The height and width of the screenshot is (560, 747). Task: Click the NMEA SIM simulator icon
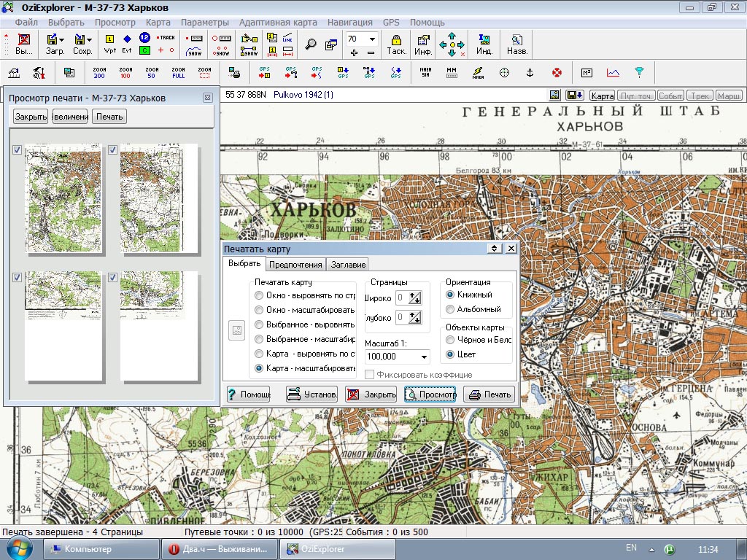click(425, 72)
